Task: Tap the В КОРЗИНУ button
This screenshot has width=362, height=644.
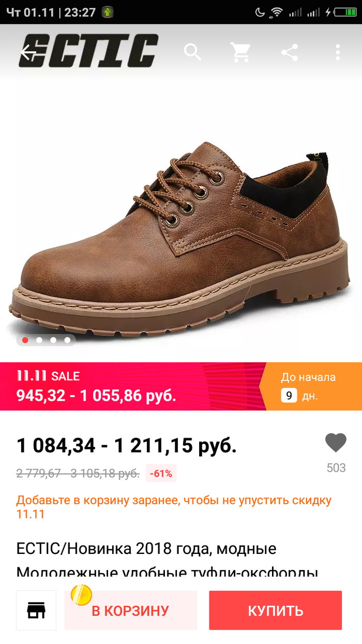Action: [x=130, y=610]
